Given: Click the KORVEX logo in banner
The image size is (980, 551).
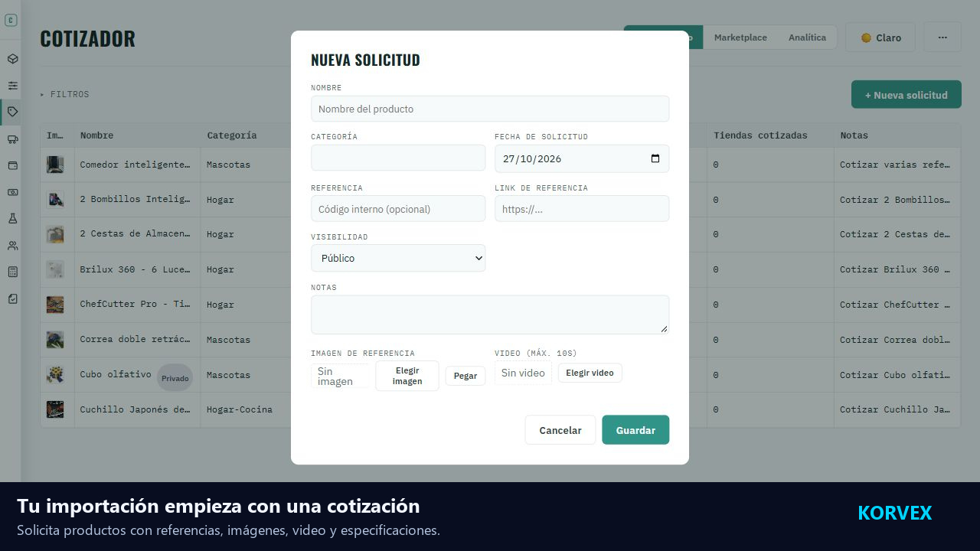Looking at the screenshot, I should [894, 513].
